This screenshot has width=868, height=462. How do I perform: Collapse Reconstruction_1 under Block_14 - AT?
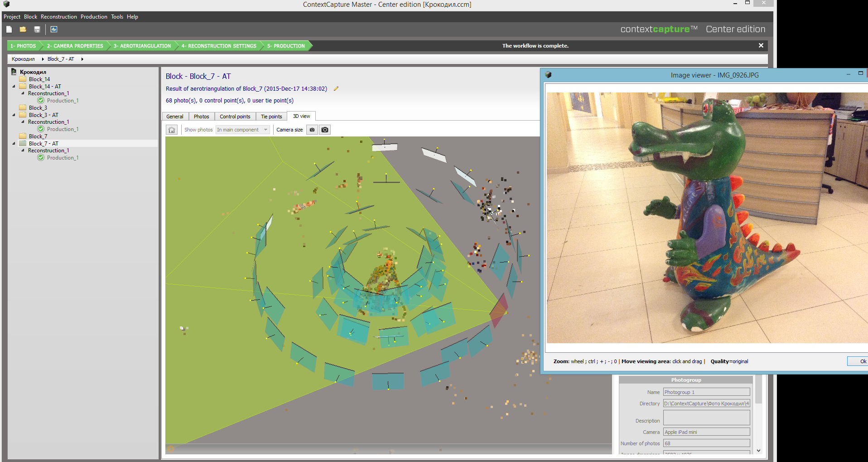coord(23,93)
